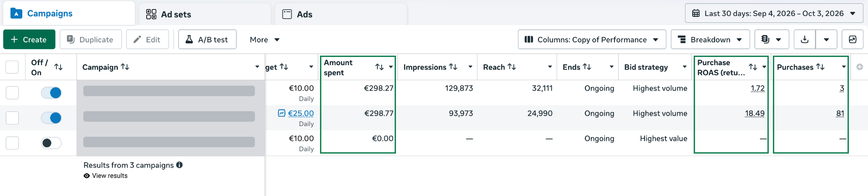Tick the select-all campaigns header checkbox
The image size is (868, 196).
point(12,67)
